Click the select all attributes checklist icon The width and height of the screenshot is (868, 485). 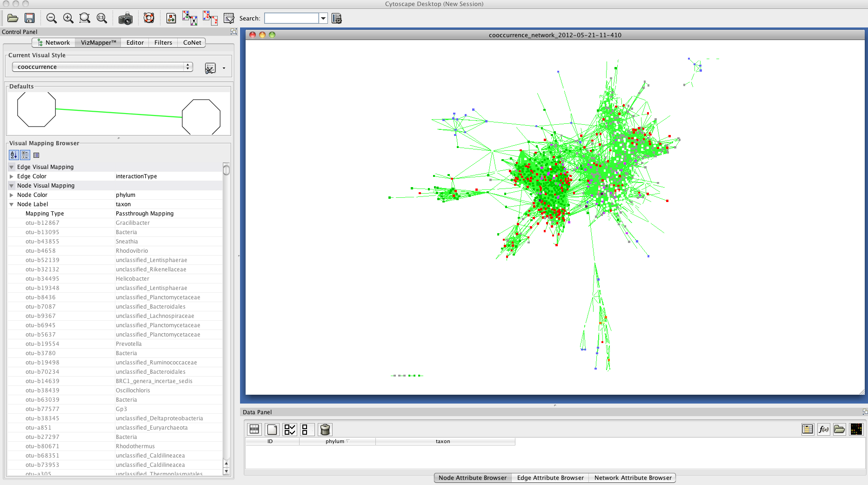point(289,429)
